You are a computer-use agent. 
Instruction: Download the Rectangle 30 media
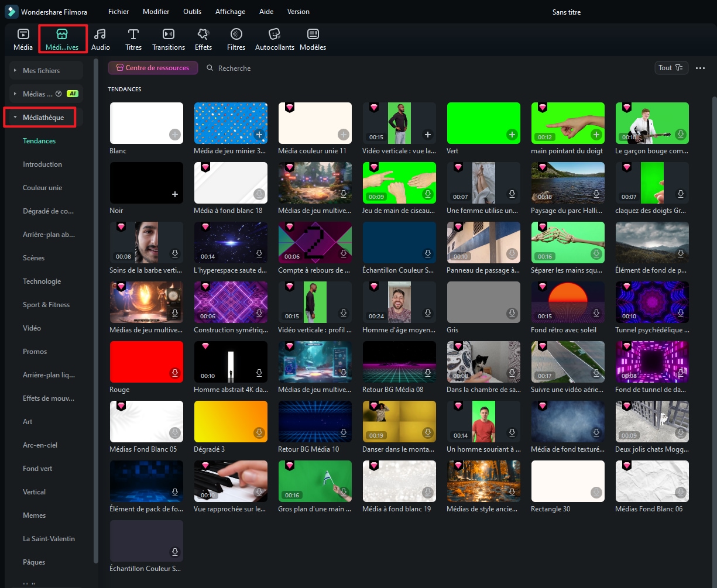coord(596,493)
